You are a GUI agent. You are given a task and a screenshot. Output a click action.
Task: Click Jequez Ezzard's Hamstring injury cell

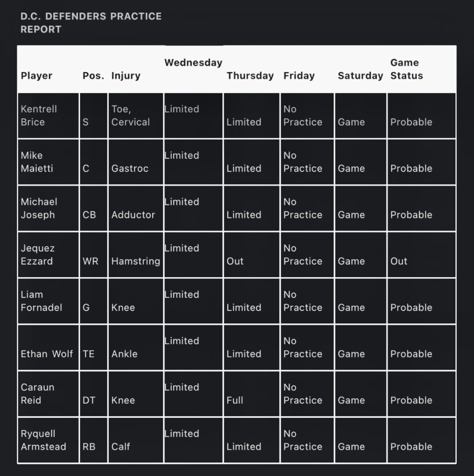click(x=135, y=261)
